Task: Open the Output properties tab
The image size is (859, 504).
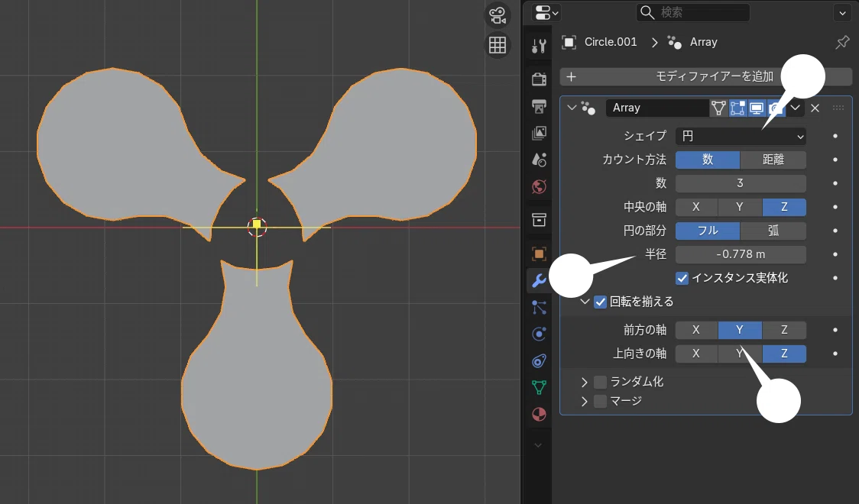Action: point(539,106)
